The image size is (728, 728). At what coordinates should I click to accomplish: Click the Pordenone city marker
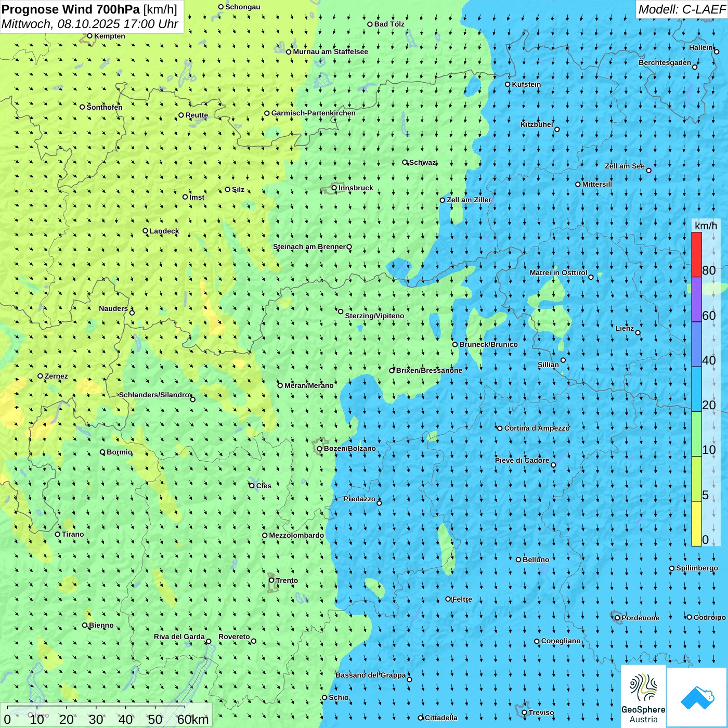(617, 618)
